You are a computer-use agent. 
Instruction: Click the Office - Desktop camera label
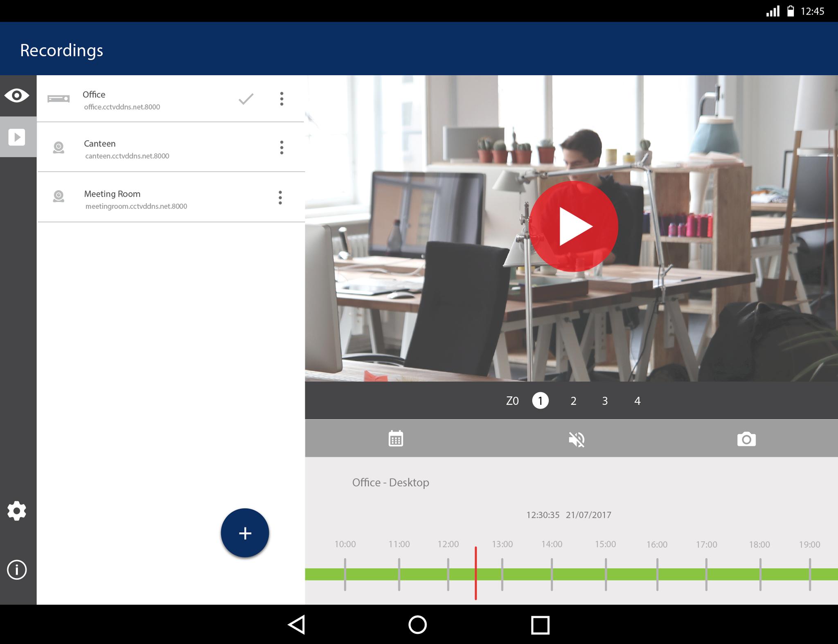click(x=391, y=482)
